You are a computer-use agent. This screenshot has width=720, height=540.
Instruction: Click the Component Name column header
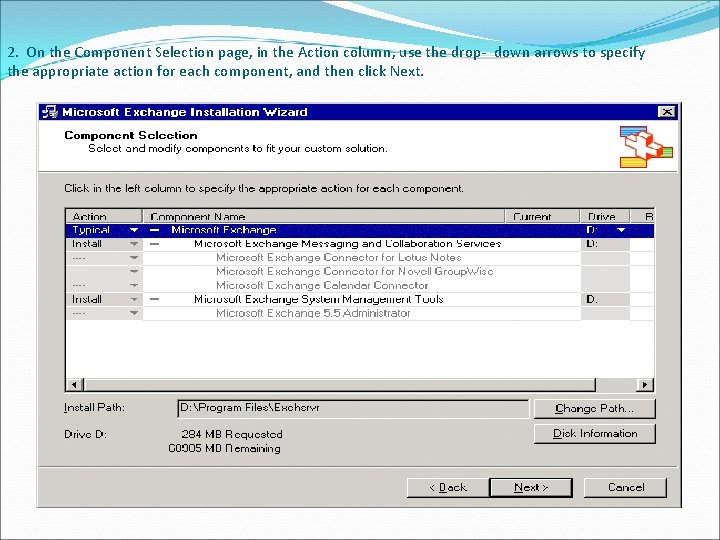point(324,216)
